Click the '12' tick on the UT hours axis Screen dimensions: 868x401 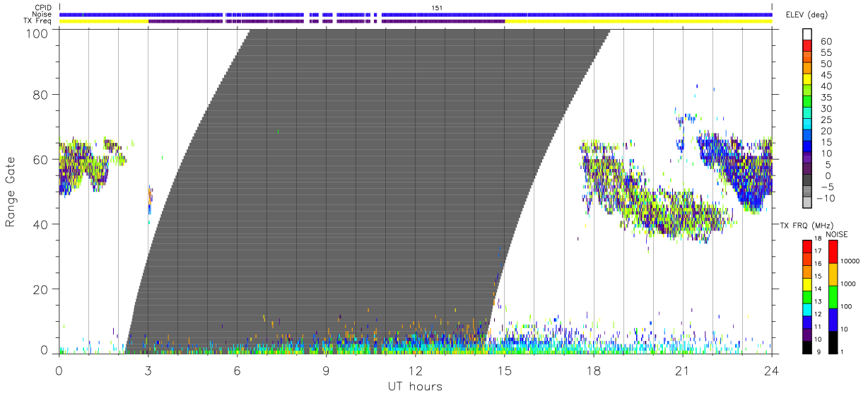[415, 370]
